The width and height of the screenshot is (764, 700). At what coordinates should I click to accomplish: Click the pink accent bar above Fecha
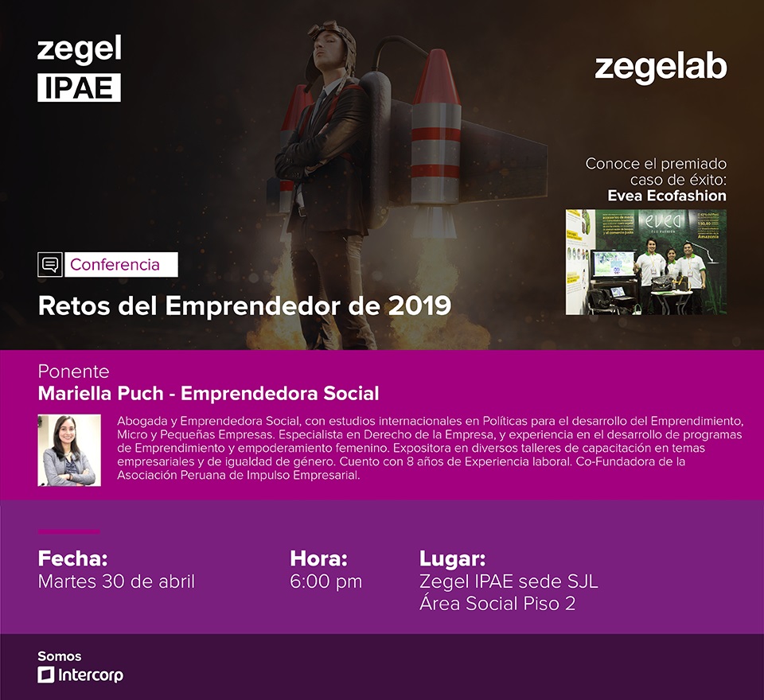tap(68, 532)
